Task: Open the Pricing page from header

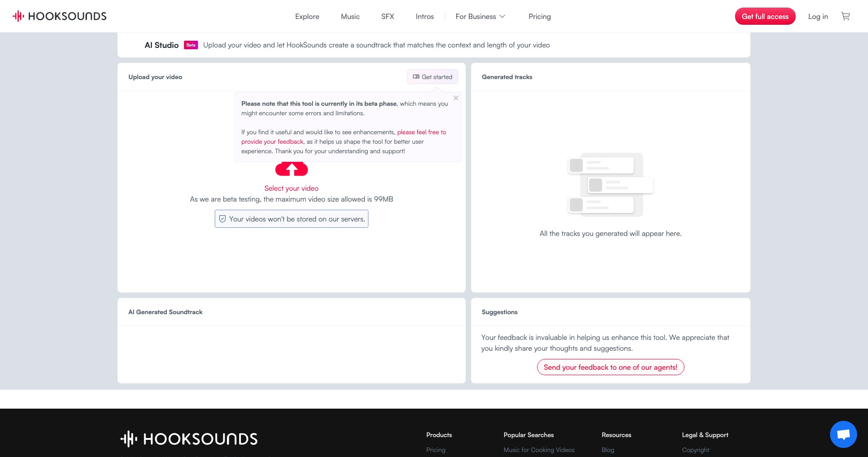Action: (x=540, y=16)
